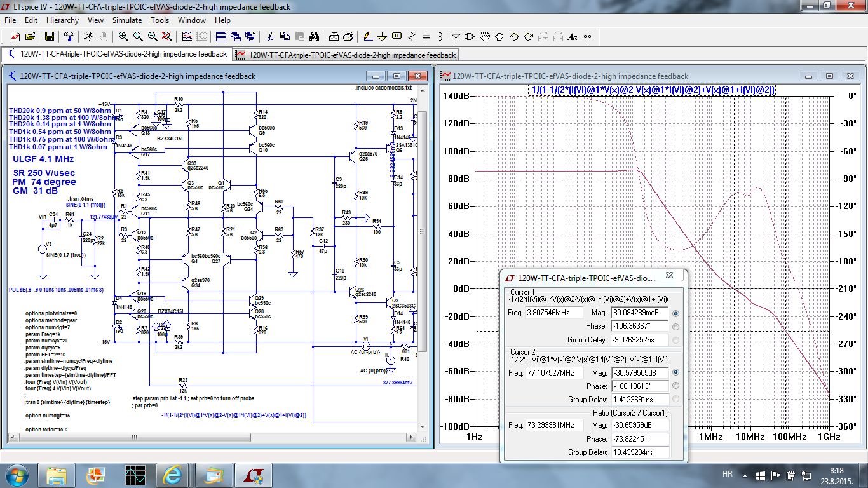This screenshot has width=868, height=488.
Task: Select Cursor 1 Group Delay radio button
Action: tap(675, 340)
